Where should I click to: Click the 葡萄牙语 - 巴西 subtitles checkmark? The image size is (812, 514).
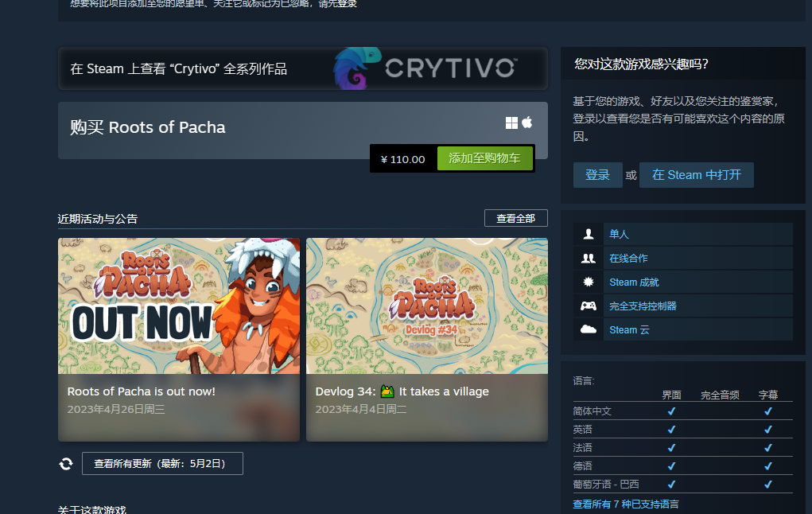click(x=768, y=484)
